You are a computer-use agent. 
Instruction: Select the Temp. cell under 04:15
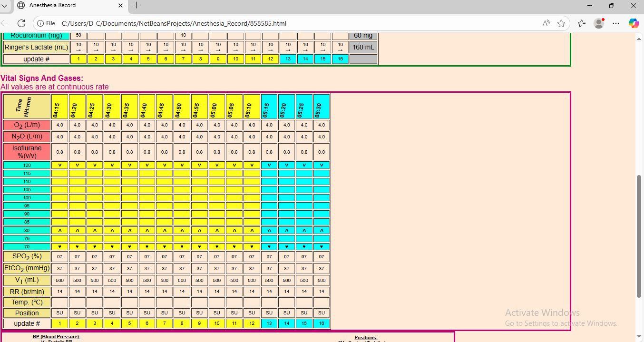60,302
